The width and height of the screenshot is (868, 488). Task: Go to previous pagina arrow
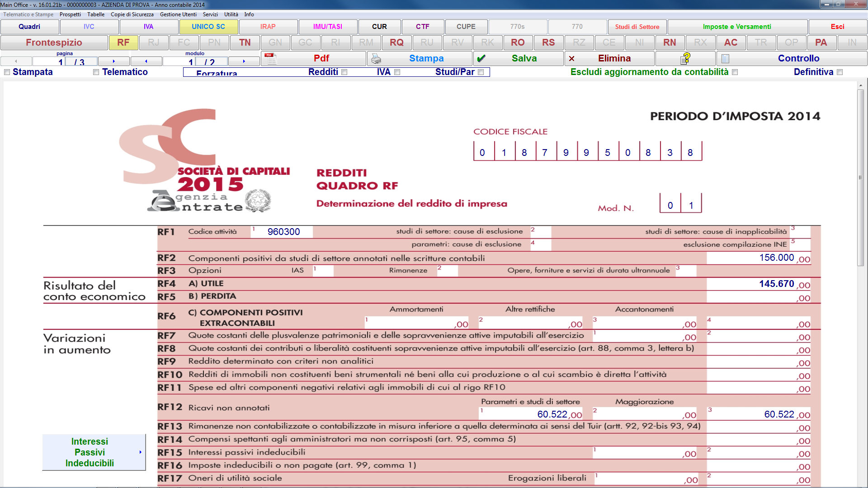click(x=16, y=61)
